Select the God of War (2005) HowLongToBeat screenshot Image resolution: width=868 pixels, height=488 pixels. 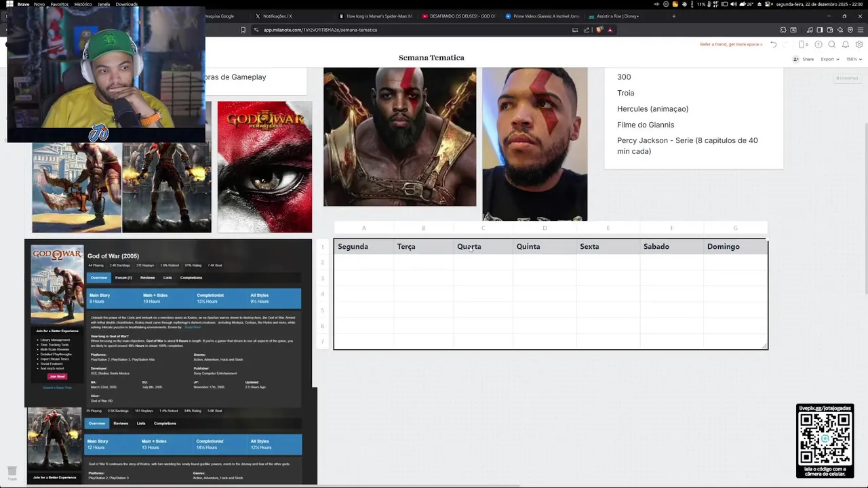pyautogui.click(x=168, y=323)
